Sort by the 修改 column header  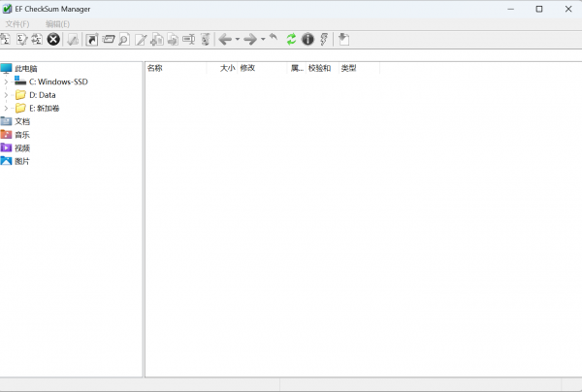[262, 68]
